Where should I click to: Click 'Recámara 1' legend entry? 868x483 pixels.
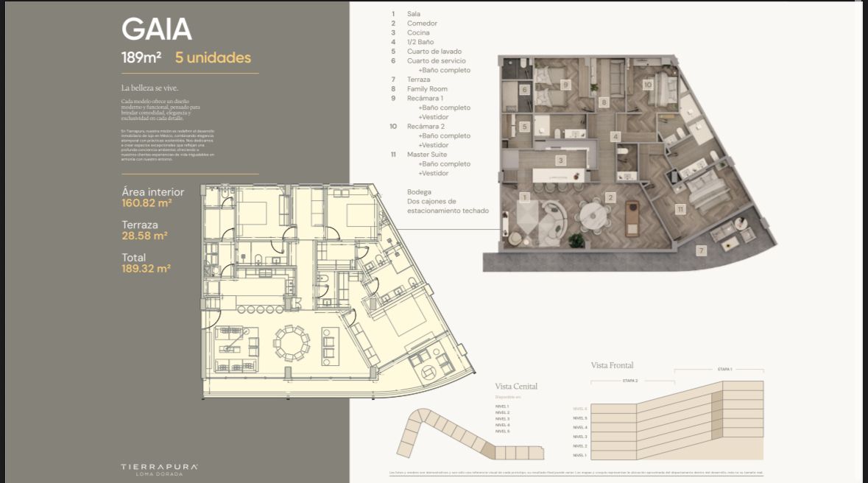click(425, 99)
